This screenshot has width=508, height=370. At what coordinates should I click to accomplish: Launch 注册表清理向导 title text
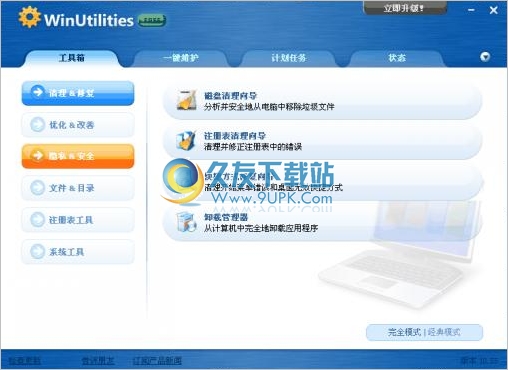point(235,136)
